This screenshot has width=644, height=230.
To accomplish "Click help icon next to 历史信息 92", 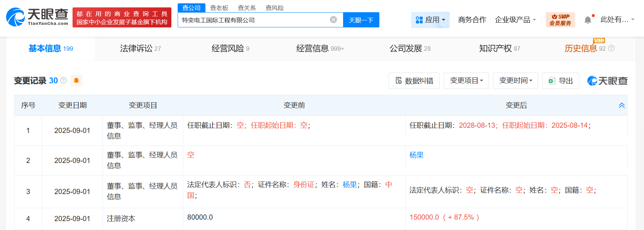I will 611,49.
